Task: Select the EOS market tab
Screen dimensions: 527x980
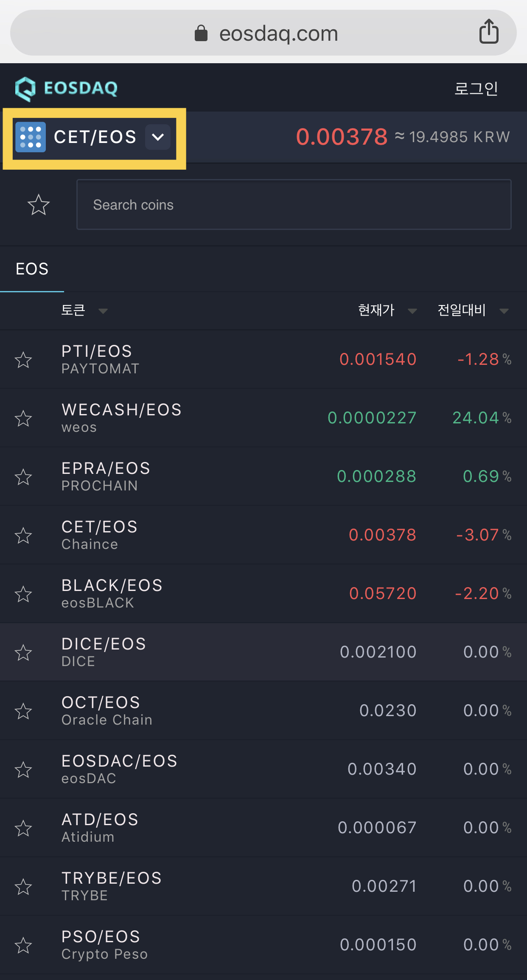Action: pos(32,269)
